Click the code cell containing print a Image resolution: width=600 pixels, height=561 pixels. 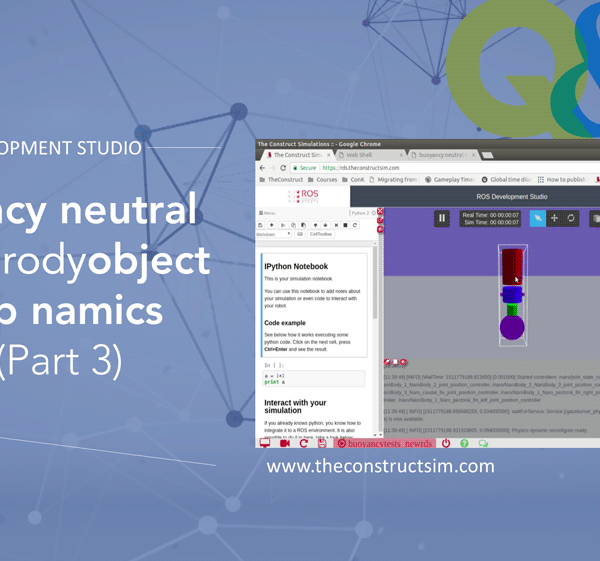(314, 379)
